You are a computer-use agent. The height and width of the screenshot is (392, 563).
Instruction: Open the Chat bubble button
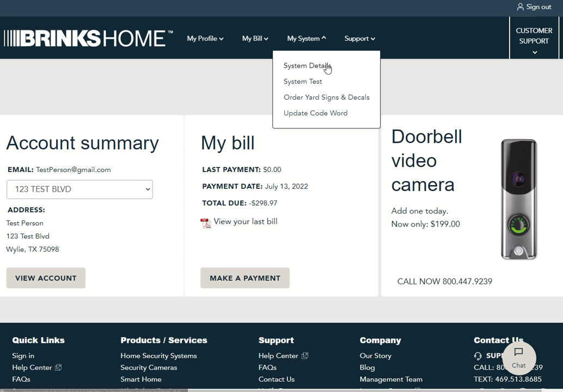[x=519, y=358]
